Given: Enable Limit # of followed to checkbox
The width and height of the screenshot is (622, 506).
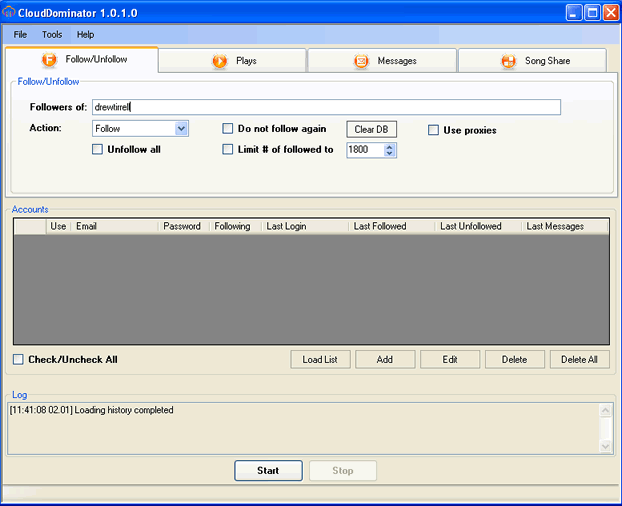Looking at the screenshot, I should coord(227,150).
